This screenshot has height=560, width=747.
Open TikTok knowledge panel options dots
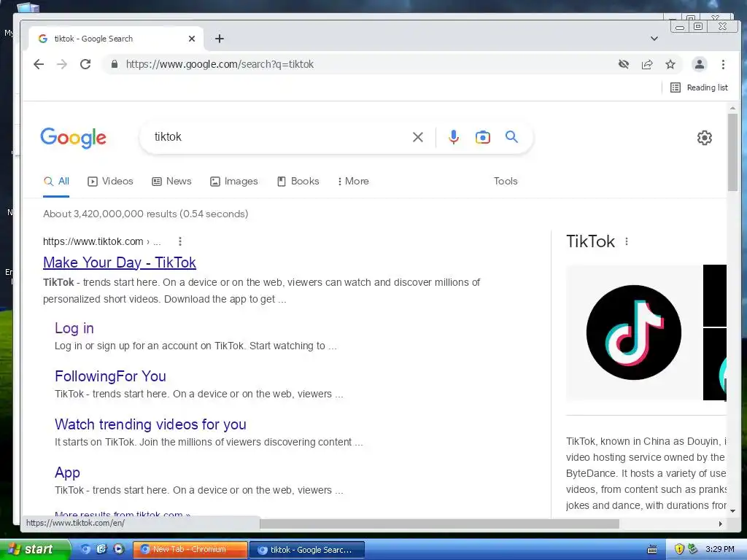(x=627, y=241)
